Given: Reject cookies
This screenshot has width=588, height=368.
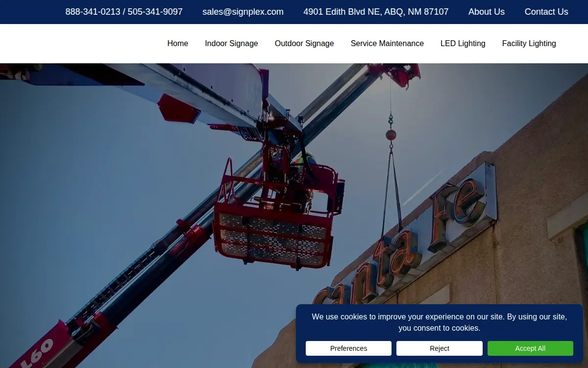Looking at the screenshot, I should [x=440, y=348].
